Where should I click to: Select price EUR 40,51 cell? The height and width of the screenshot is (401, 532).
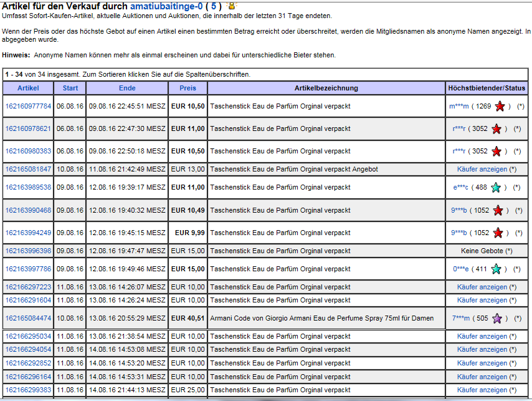pyautogui.click(x=188, y=318)
